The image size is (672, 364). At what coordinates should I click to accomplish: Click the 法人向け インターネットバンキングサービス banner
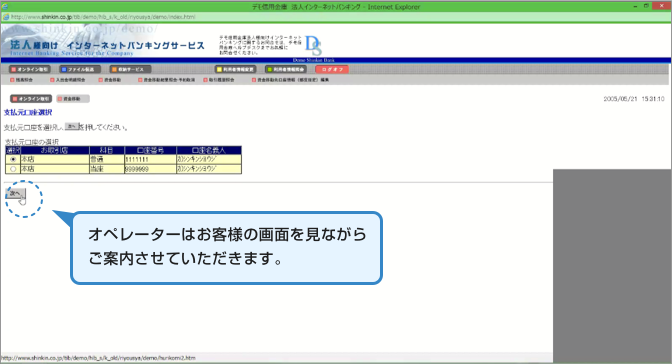[107, 46]
